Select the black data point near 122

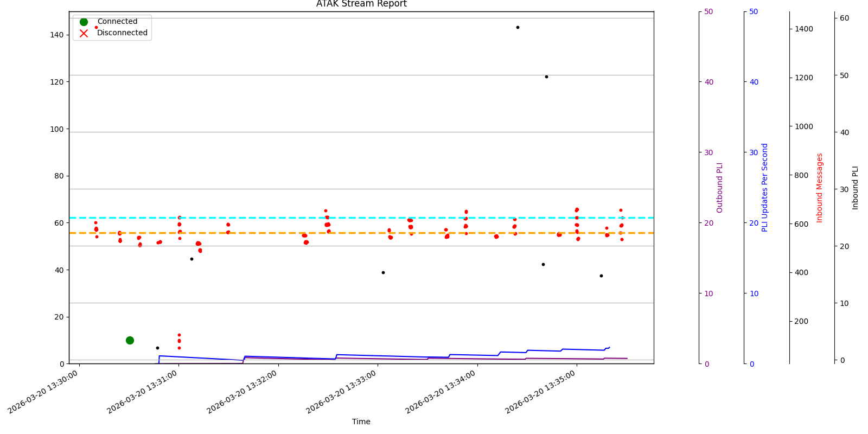tap(546, 76)
